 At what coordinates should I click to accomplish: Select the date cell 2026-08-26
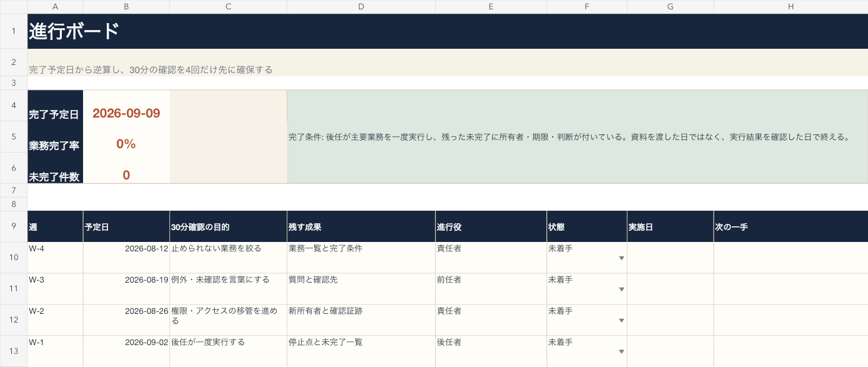[x=126, y=320]
